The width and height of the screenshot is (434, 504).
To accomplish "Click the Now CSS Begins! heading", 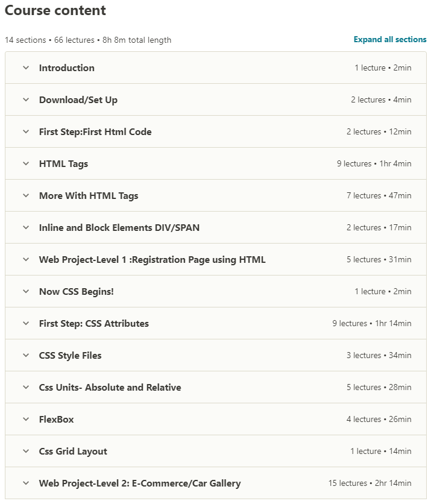I will [76, 292].
